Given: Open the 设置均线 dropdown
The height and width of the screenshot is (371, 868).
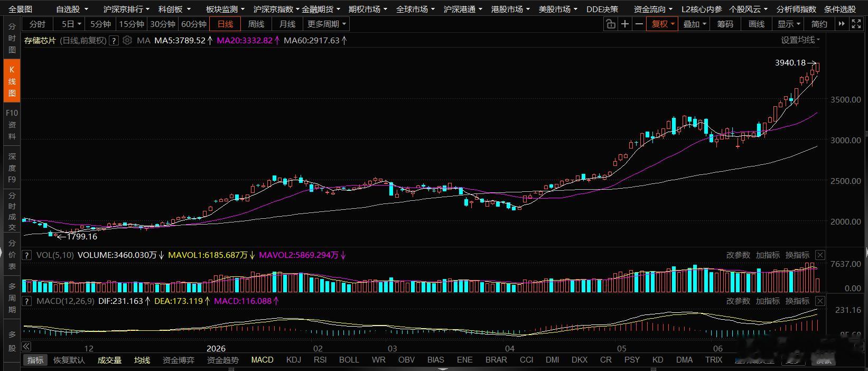Looking at the screenshot, I should [801, 40].
